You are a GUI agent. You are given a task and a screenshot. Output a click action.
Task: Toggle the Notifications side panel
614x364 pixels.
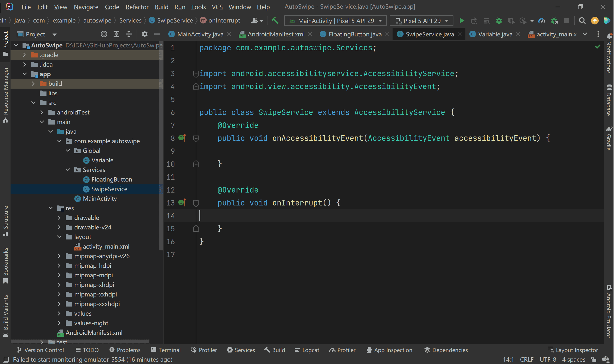(609, 53)
